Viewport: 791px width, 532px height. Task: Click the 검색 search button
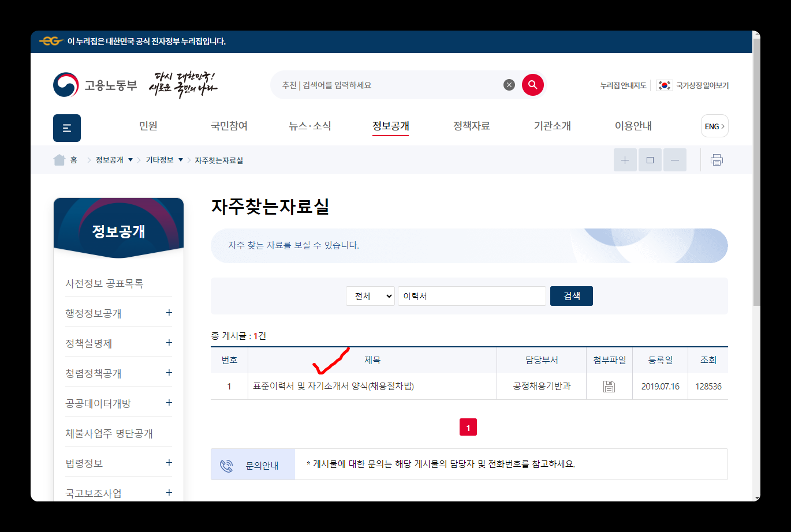572,296
